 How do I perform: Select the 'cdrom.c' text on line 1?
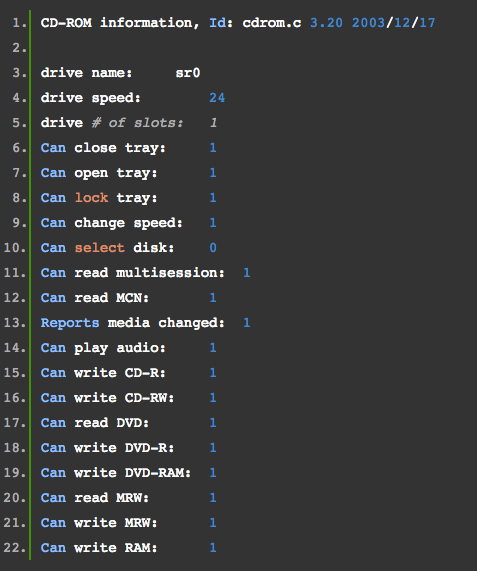(272, 23)
